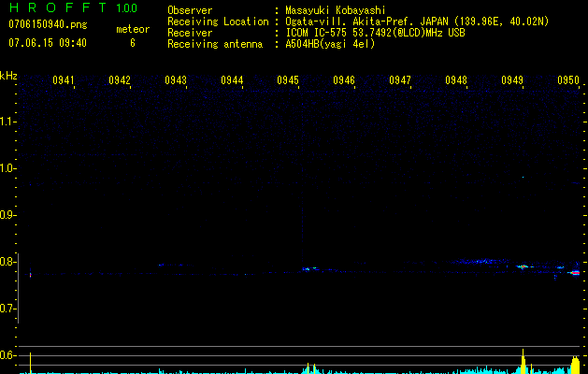Click the yellow power spike at left edge

click(x=30, y=363)
